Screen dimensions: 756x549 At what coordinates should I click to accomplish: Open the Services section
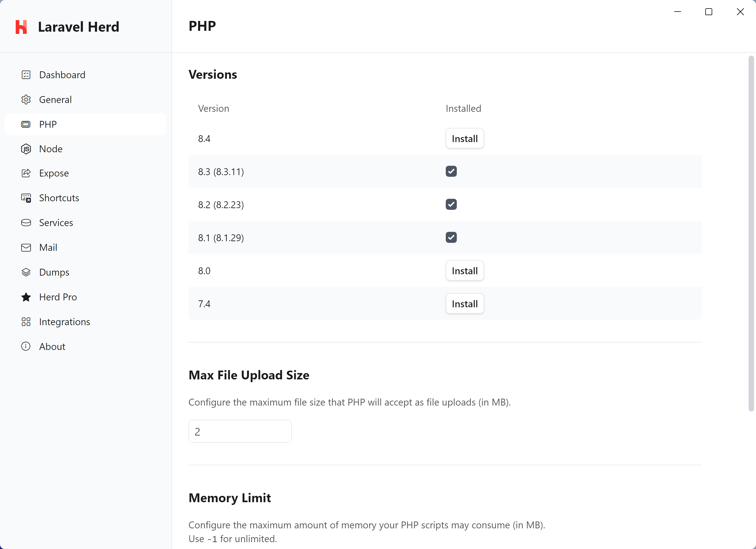click(56, 222)
